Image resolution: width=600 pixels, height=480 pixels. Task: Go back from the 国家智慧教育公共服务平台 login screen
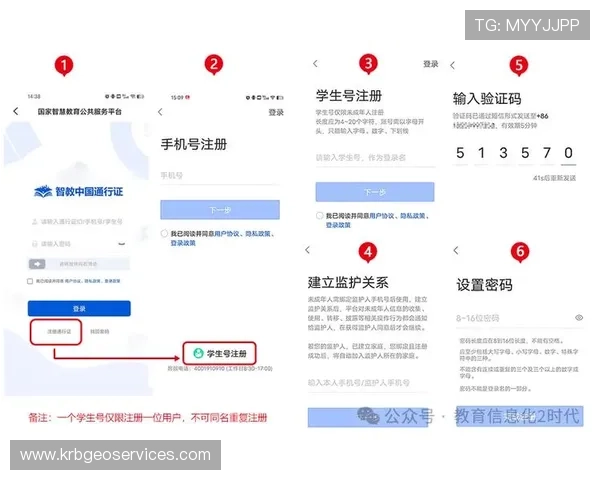click(x=16, y=111)
